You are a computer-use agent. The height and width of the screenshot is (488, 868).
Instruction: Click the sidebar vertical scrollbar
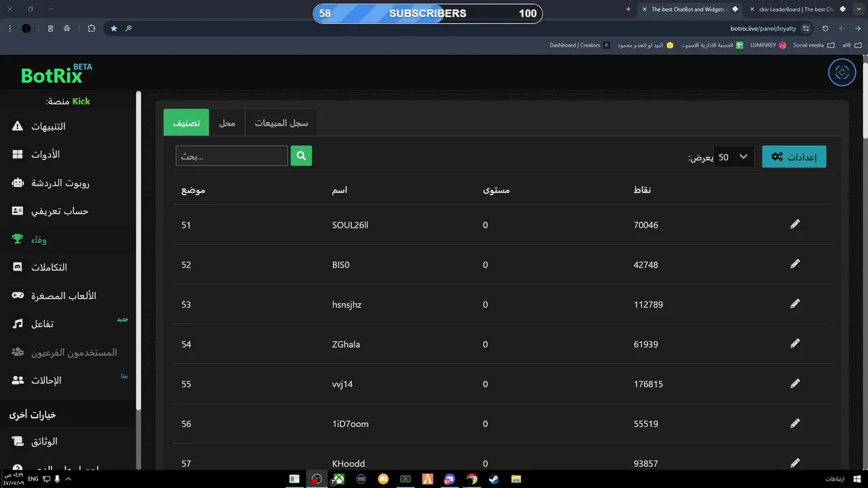(x=138, y=251)
